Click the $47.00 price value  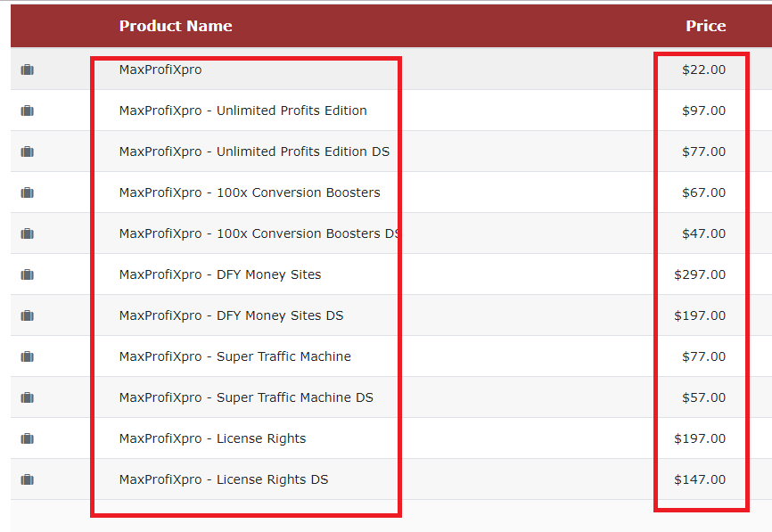click(703, 233)
